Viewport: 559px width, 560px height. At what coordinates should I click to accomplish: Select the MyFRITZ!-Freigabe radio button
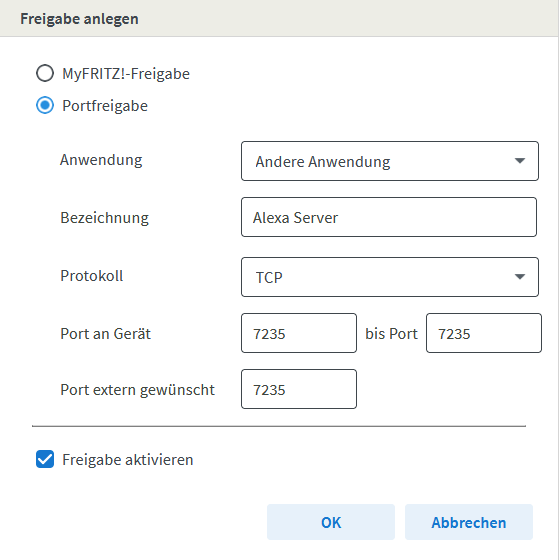[45, 73]
